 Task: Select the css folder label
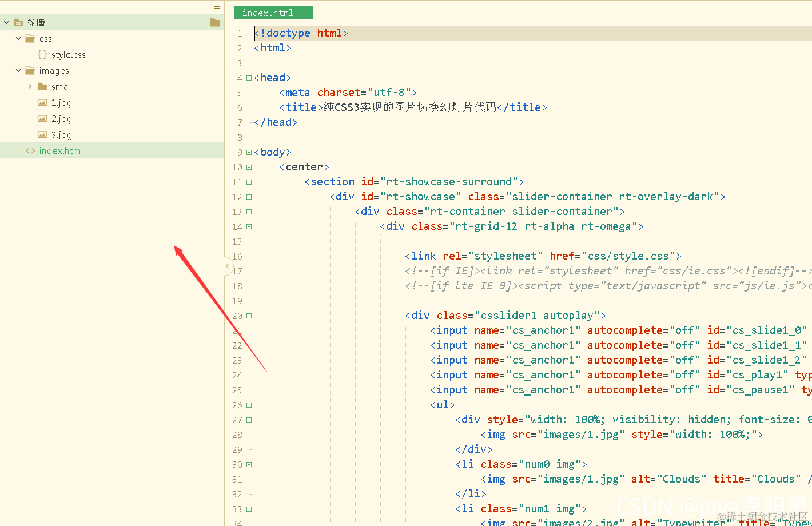(x=46, y=39)
